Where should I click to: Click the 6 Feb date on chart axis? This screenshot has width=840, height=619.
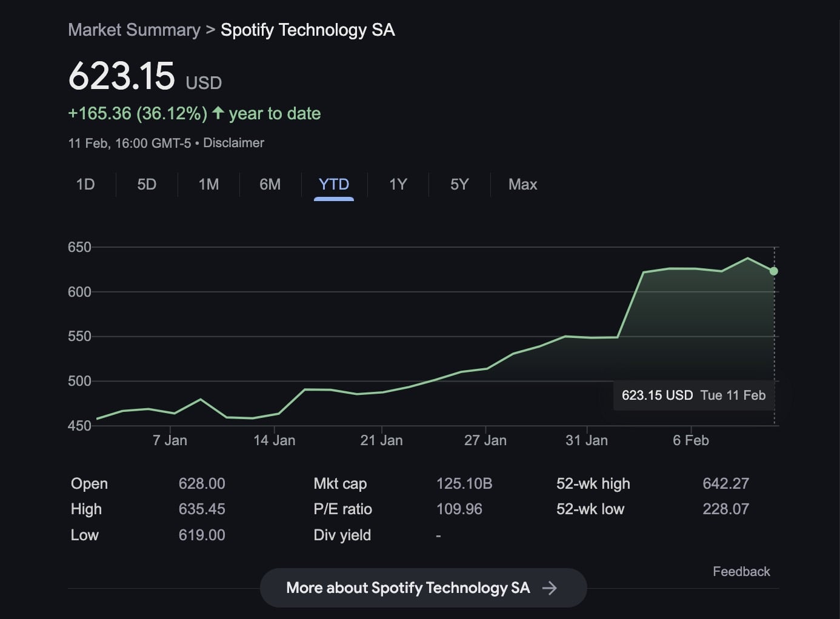[690, 440]
